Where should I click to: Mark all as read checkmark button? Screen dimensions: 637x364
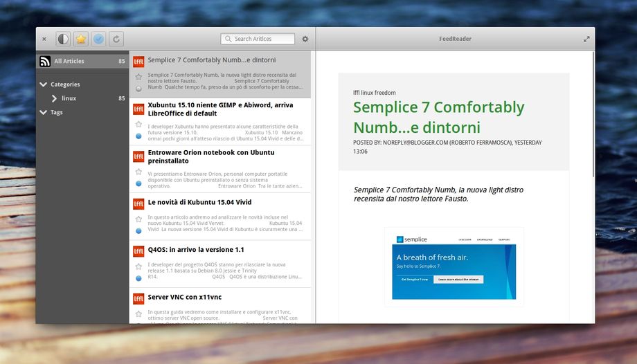98,39
